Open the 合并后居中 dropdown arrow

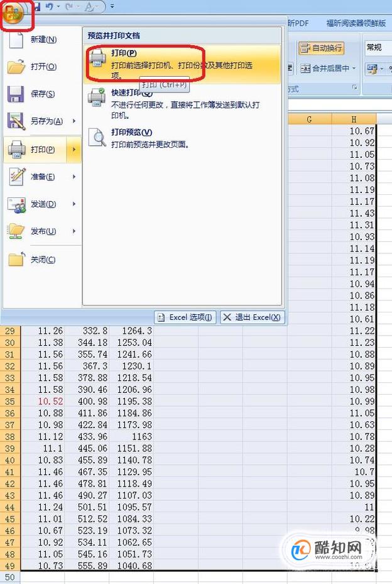click(x=354, y=69)
